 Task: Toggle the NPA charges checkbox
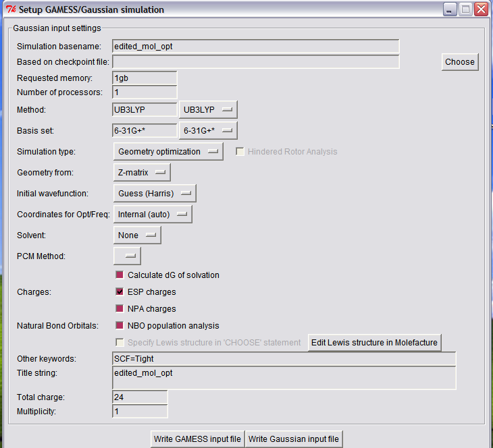coord(120,309)
